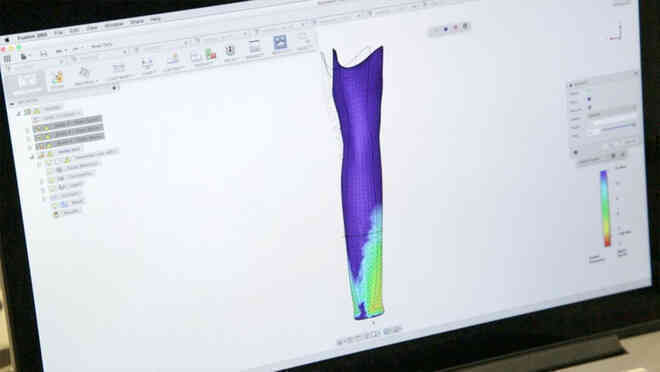Image resolution: width=660 pixels, height=372 pixels.
Task: Open the data panel grid icon
Action: point(7,59)
